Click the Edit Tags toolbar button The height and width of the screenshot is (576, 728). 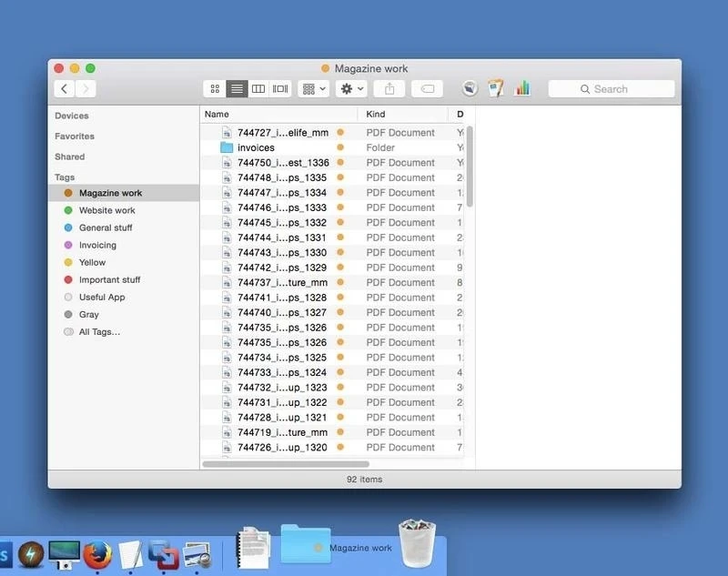coord(427,89)
